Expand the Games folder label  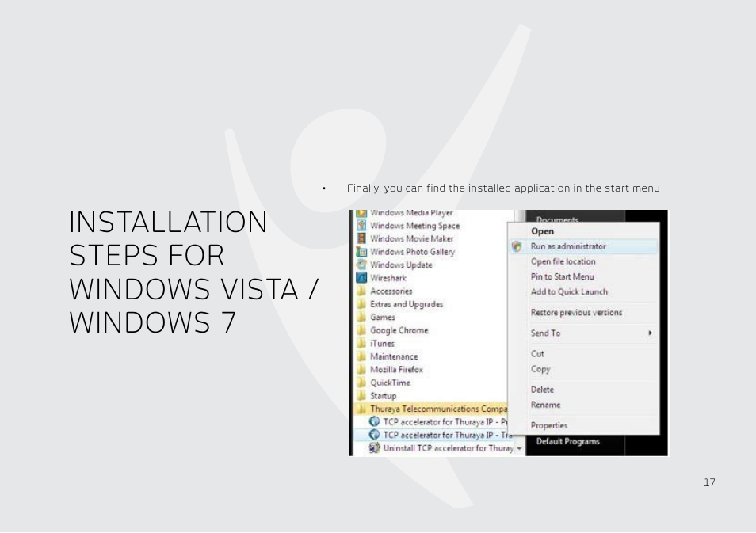383,317
